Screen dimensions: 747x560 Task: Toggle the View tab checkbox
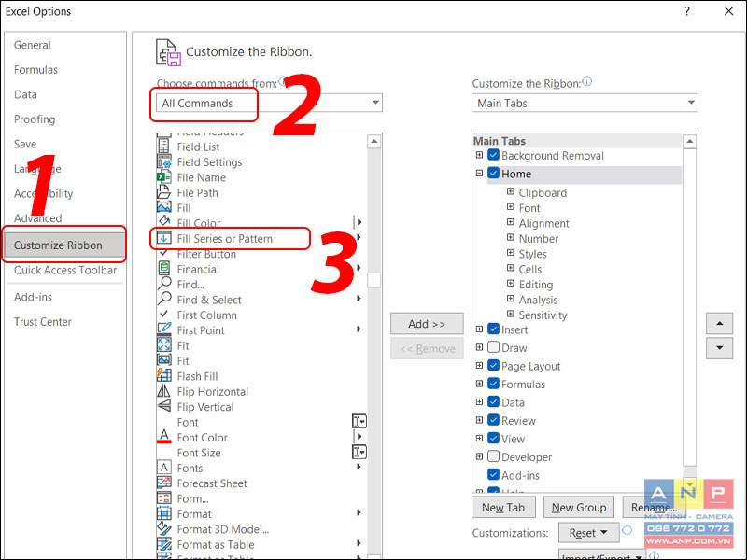click(494, 439)
